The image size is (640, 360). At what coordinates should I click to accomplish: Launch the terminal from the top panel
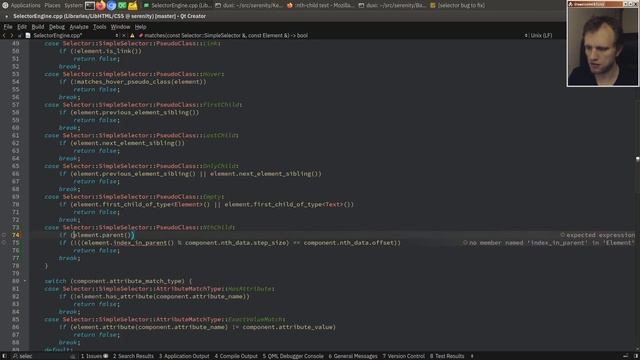(90, 5)
